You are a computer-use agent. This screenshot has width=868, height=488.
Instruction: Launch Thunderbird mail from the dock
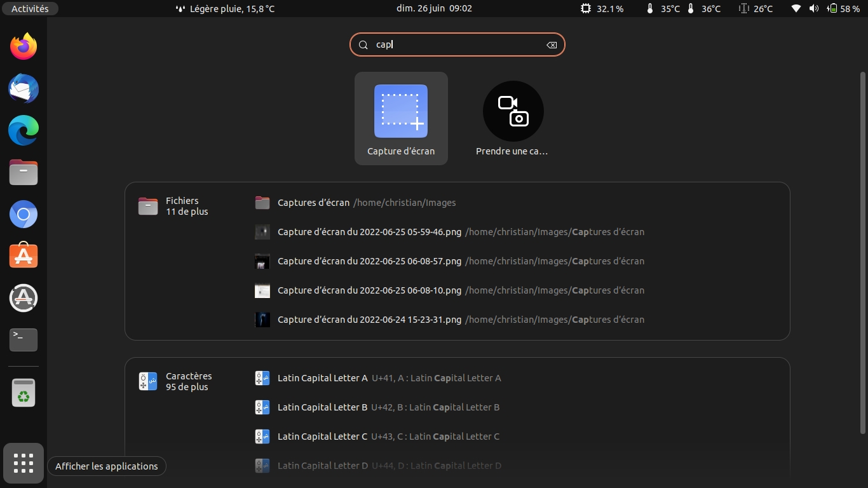(x=24, y=88)
